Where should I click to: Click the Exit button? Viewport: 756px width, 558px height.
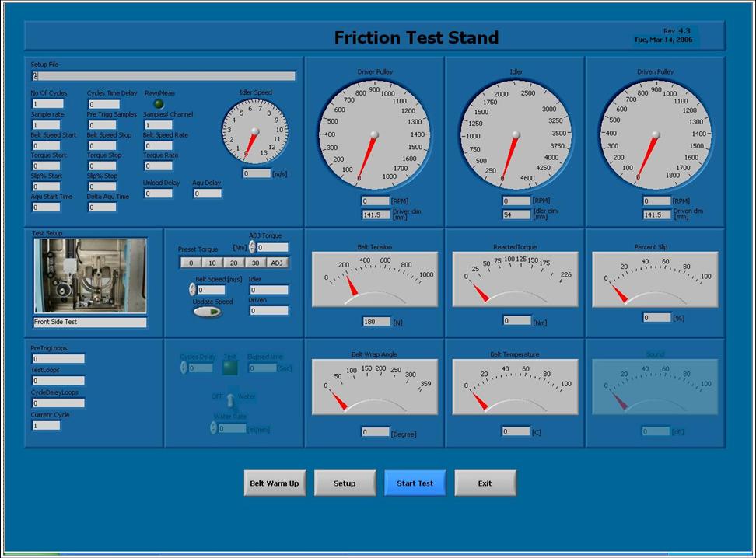point(485,483)
